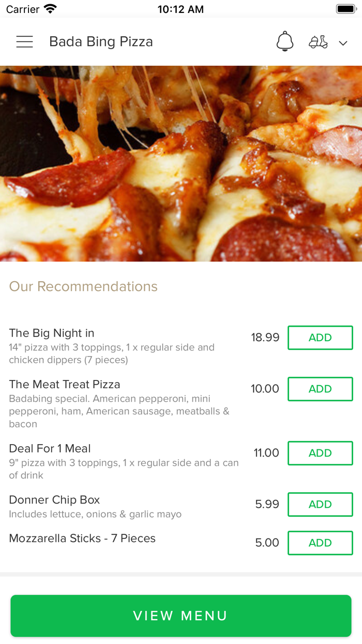Add the Donner Chip Box

[x=320, y=504]
